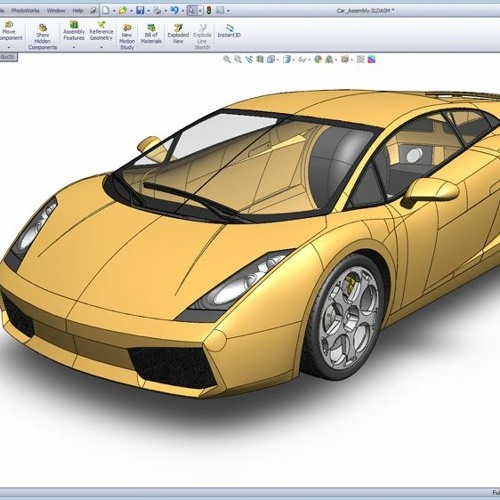The width and height of the screenshot is (500, 500).
Task: Click Show Hidden Components
Action: click(43, 37)
